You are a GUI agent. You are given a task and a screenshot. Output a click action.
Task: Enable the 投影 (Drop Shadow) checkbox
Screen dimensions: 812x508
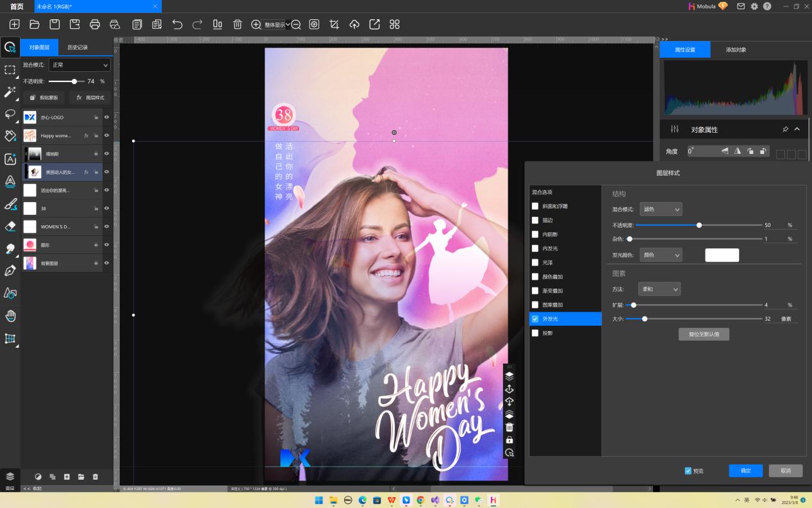(535, 333)
